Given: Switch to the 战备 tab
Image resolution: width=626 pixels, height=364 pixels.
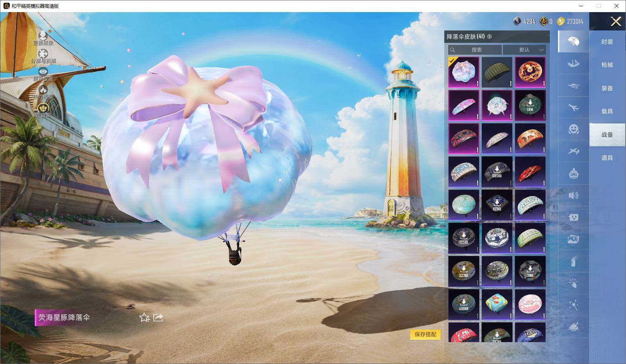Looking at the screenshot, I should click(607, 135).
